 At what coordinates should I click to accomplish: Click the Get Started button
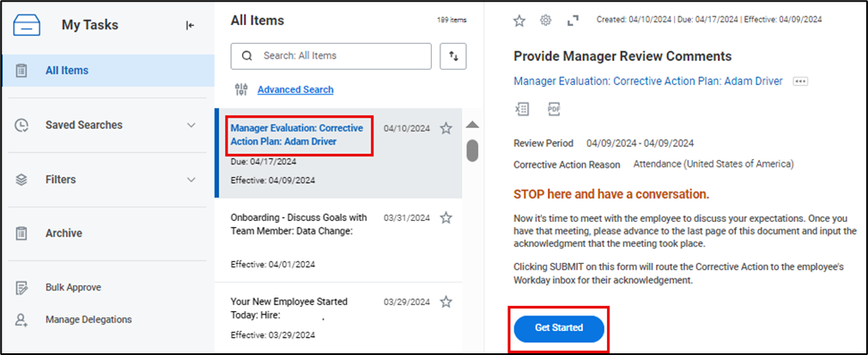coord(559,327)
